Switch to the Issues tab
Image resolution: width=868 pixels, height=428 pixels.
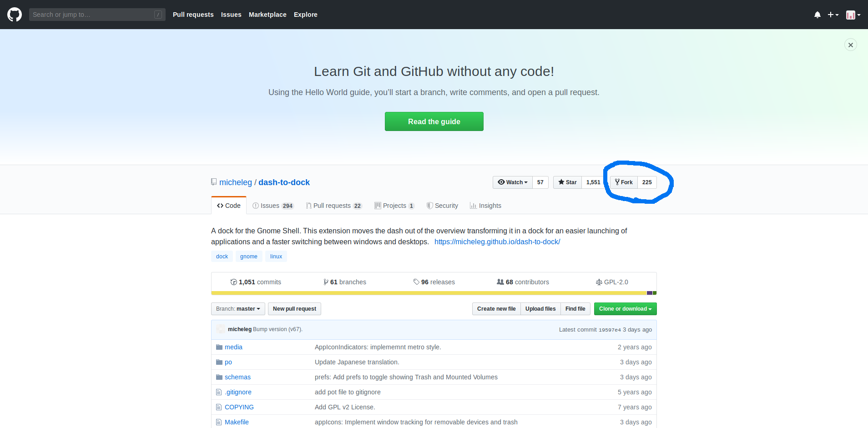click(x=273, y=206)
